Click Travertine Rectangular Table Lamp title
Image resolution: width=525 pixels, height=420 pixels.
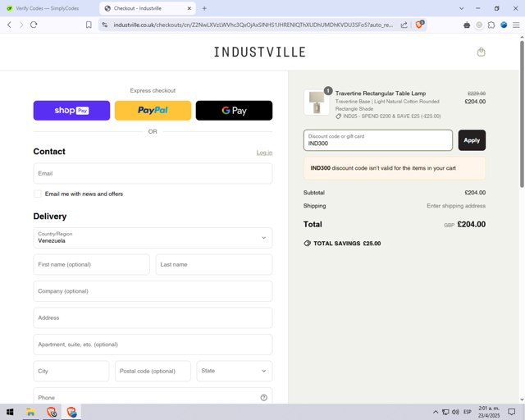coord(381,94)
